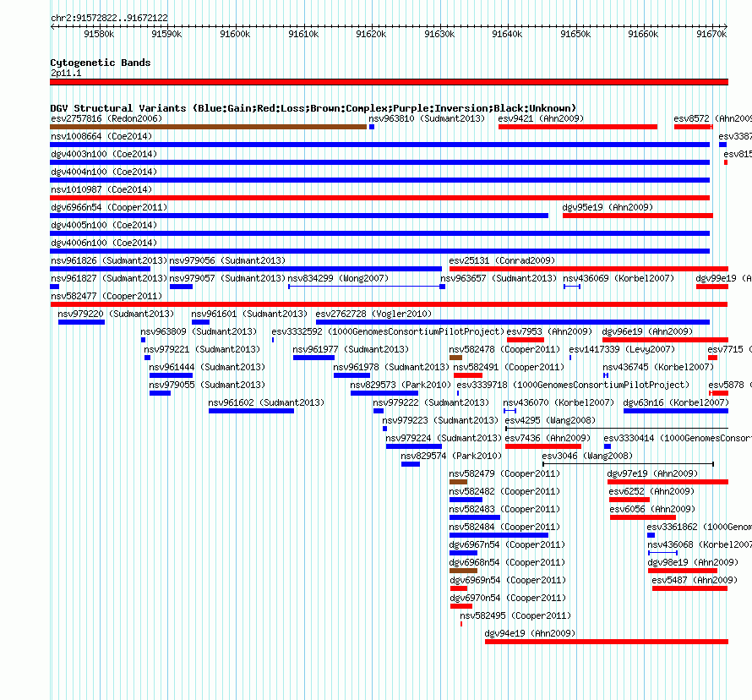The width and height of the screenshot is (752, 700).
Task: Click the esv9421 (Ahn2009) label
Action: (x=541, y=118)
